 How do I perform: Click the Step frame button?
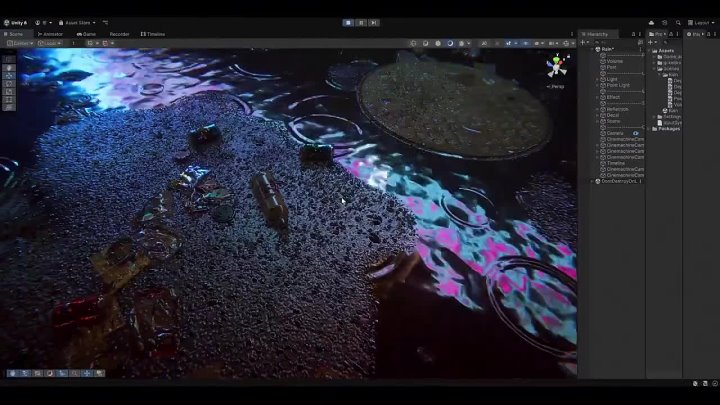pos(373,22)
